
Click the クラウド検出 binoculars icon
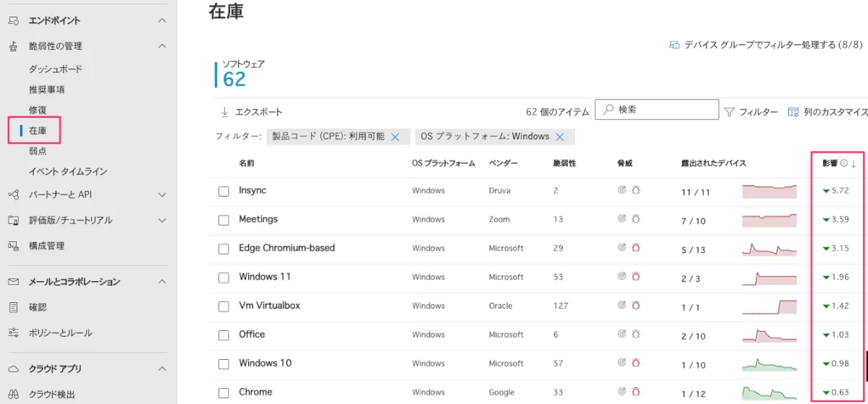pos(13,395)
